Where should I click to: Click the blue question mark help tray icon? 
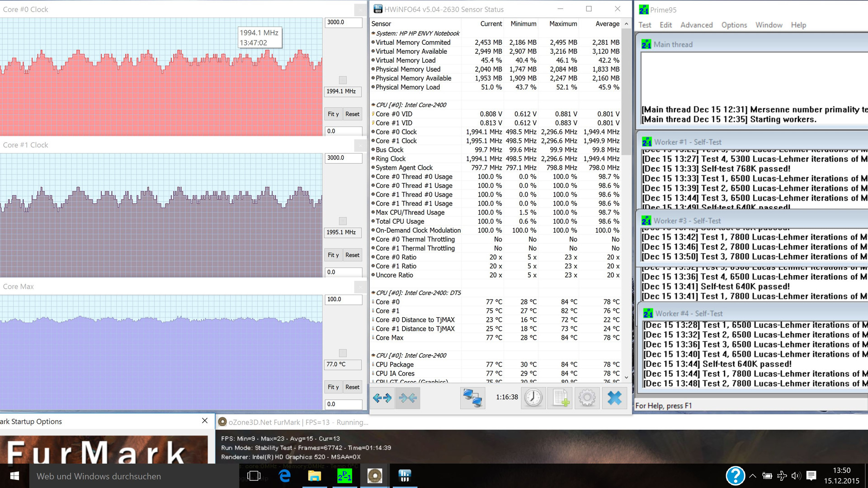click(x=735, y=476)
